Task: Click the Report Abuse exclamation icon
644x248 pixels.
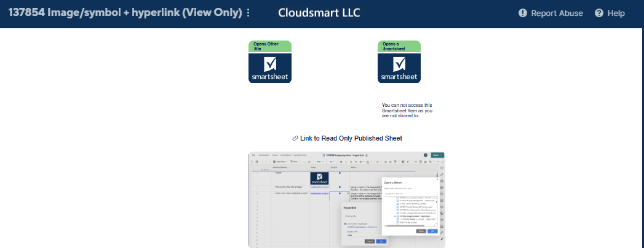Action: pyautogui.click(x=522, y=13)
